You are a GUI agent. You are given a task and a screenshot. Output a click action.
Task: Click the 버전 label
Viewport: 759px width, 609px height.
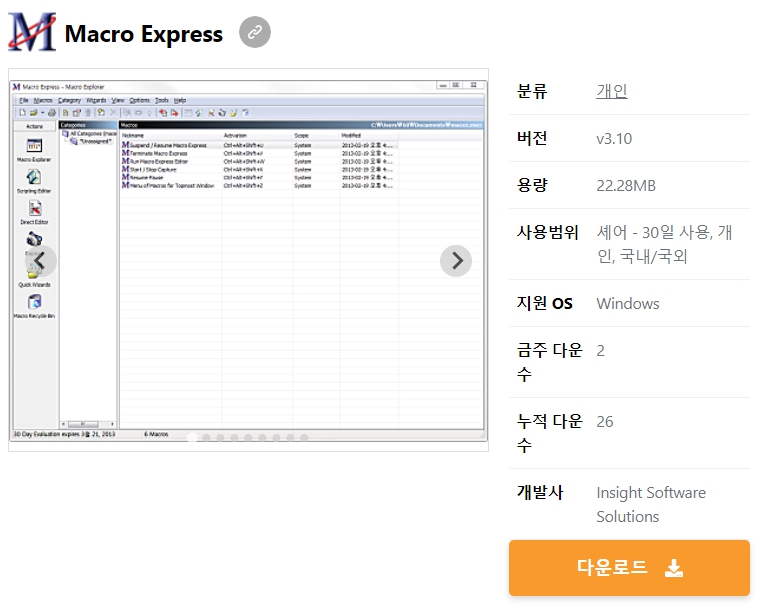tap(531, 138)
